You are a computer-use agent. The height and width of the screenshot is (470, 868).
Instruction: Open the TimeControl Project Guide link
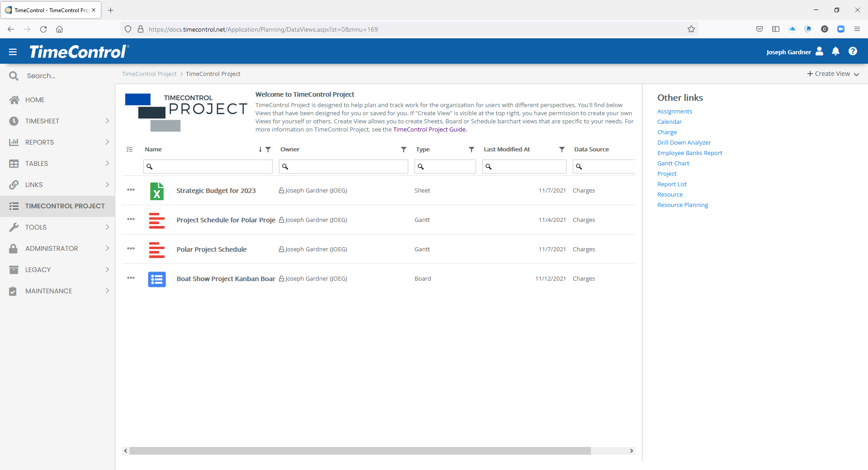(429, 130)
